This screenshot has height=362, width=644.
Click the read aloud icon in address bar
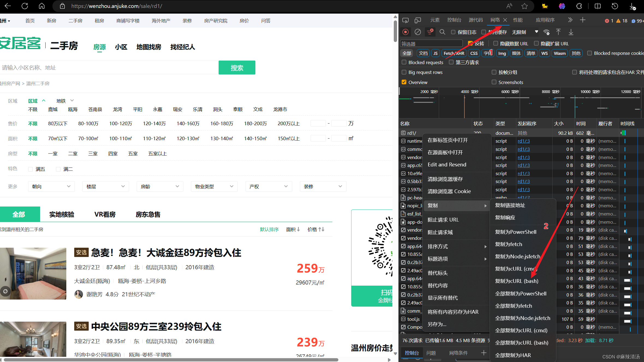pyautogui.click(x=509, y=6)
